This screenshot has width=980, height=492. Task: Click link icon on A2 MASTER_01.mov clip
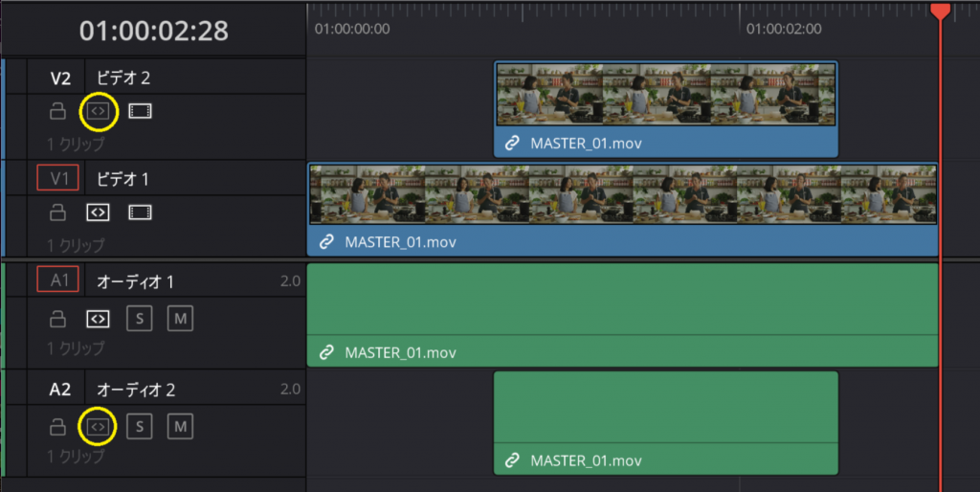512,460
